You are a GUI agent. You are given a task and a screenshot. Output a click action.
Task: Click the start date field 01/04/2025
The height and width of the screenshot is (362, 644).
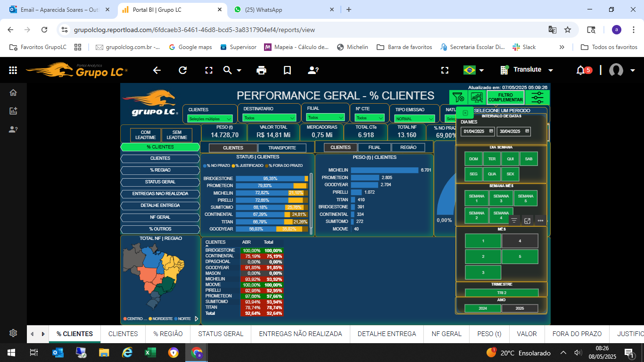[478, 131]
